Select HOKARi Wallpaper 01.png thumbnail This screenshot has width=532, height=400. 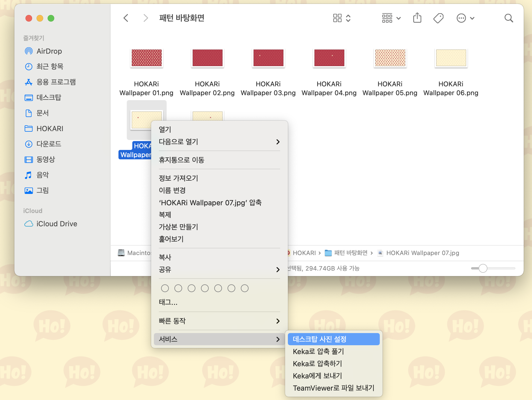[x=146, y=58]
